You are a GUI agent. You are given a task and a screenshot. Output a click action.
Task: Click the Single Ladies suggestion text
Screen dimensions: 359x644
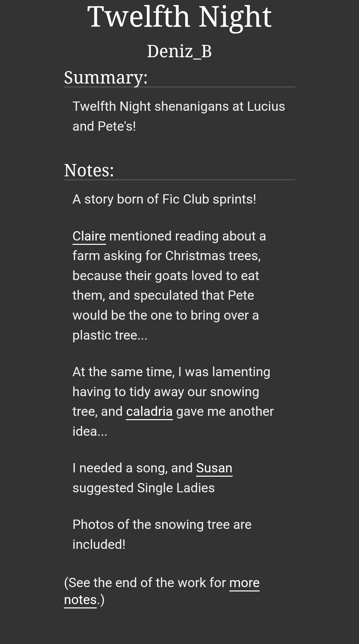(x=144, y=488)
